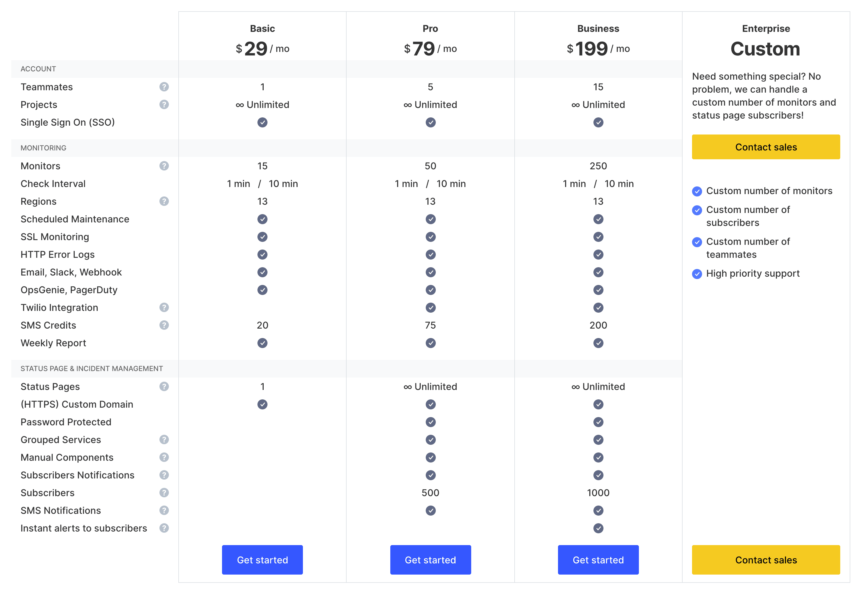868x597 pixels.
Task: Click Get started under Pro plan
Action: point(430,560)
